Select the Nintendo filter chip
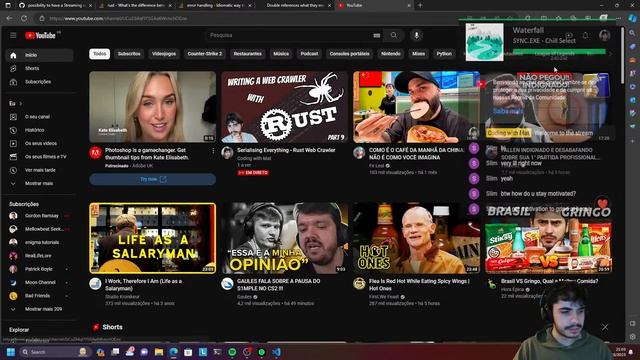 click(x=391, y=54)
